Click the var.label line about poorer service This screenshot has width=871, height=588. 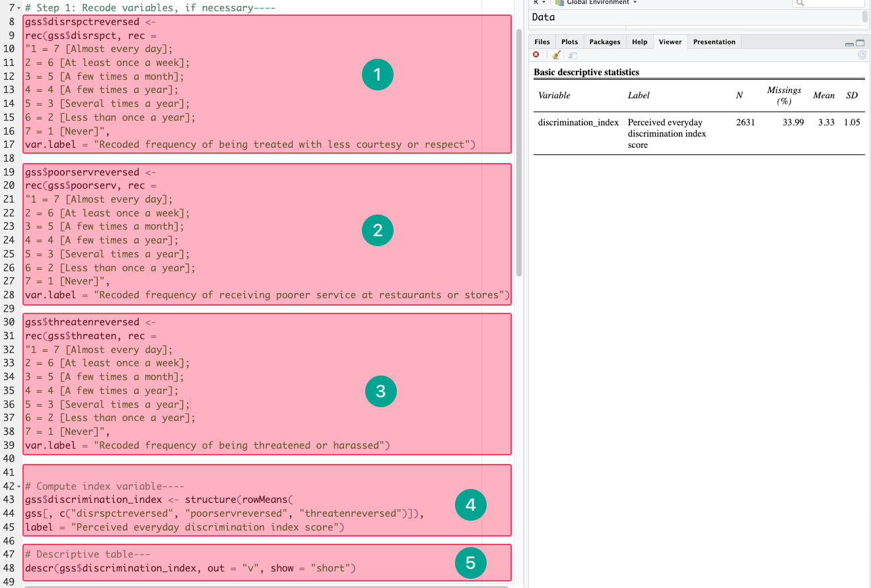[267, 295]
